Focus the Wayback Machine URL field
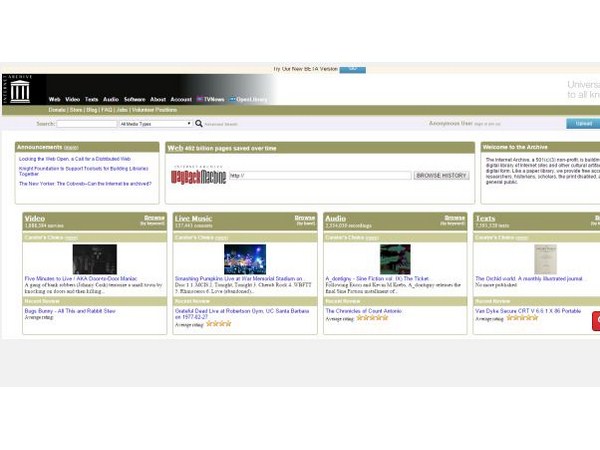Screen dimensions: 600x450 pyautogui.click(x=320, y=175)
